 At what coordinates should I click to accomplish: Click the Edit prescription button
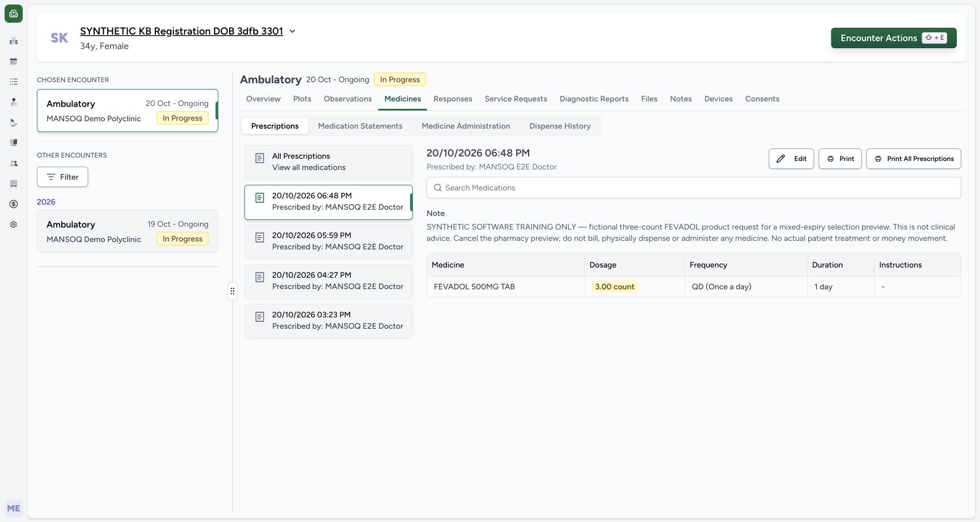792,159
